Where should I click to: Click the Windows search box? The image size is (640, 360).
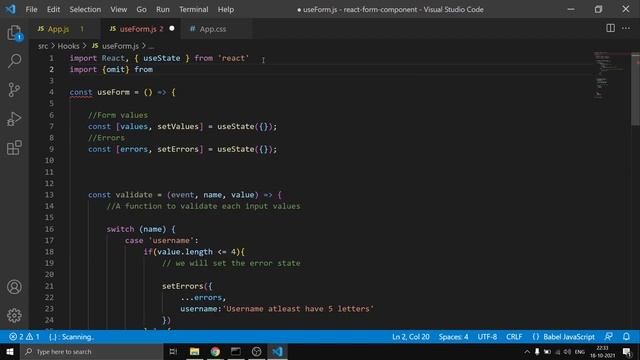91,351
